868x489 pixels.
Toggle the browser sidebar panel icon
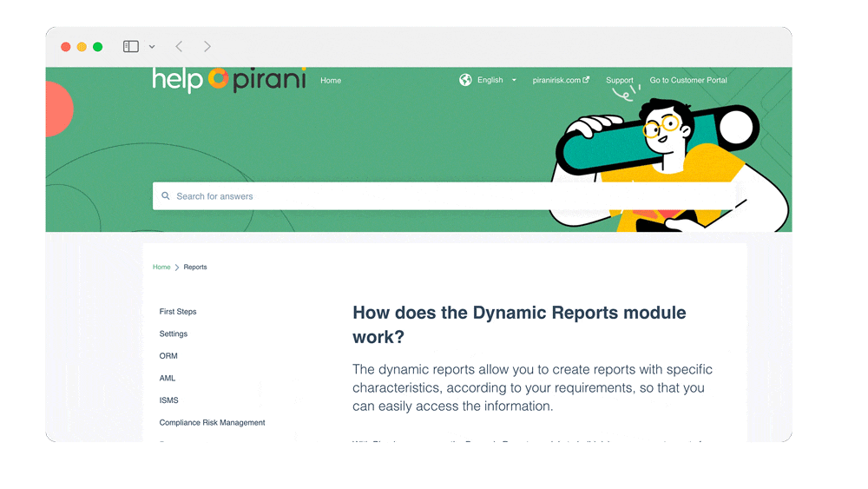(x=131, y=47)
